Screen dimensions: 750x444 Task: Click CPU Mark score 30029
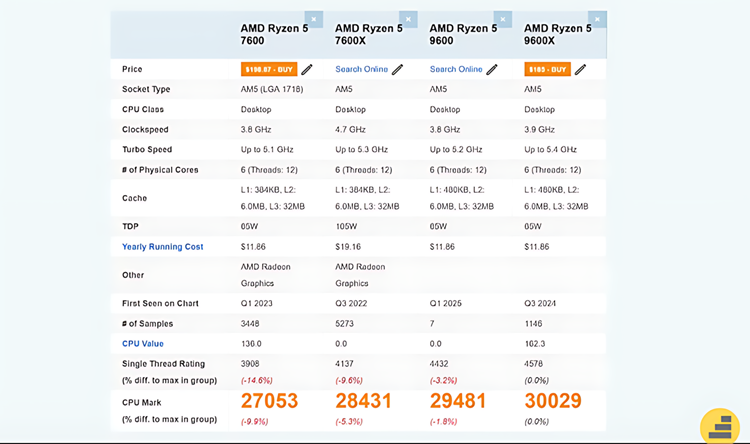553,401
